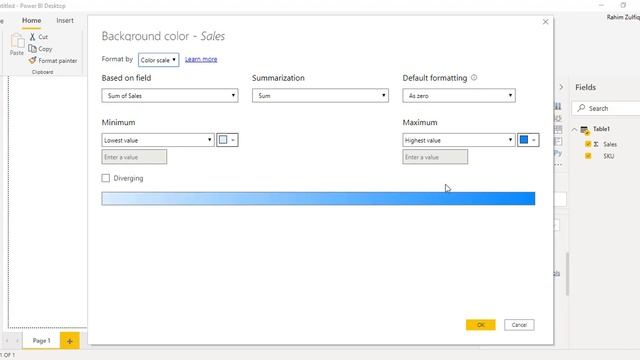
Task: Switch to the Home ribbon tab
Action: [x=31, y=20]
